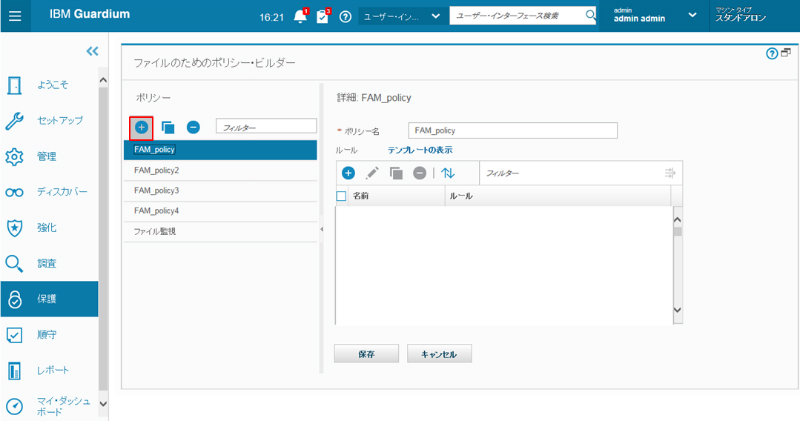Collapse the left navigation sidebar

point(92,51)
